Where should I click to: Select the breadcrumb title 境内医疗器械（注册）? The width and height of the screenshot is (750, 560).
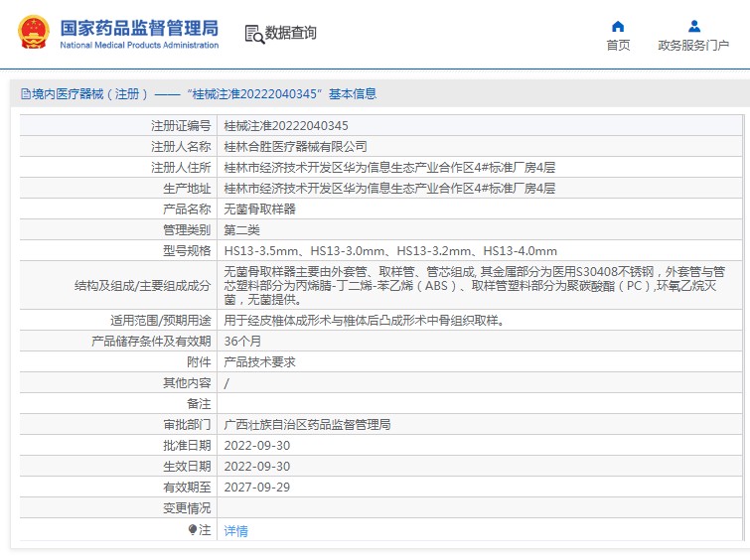(x=90, y=93)
